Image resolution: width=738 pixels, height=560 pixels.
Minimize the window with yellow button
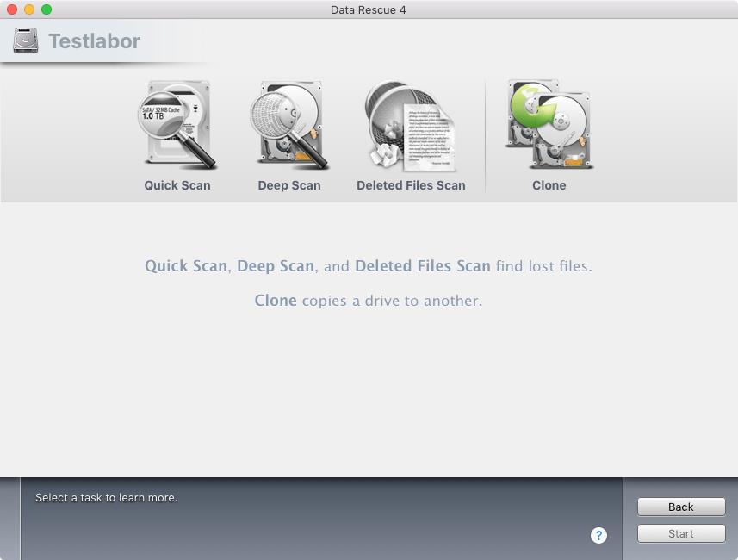tap(29, 9)
